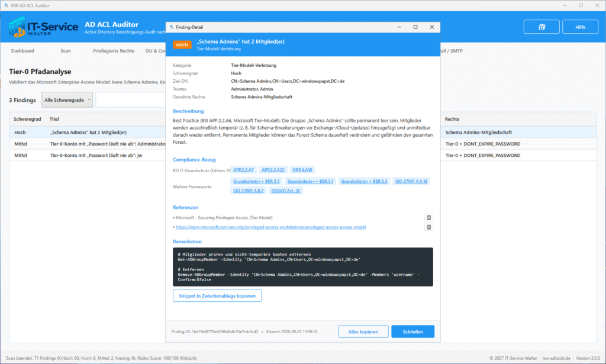Click the scan summary status bar text
606x364 pixels.
click(102, 358)
